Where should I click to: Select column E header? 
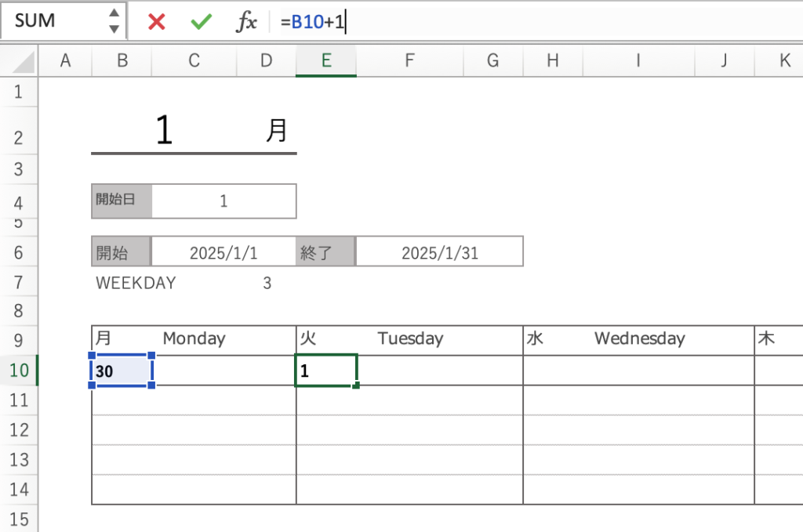(x=325, y=61)
